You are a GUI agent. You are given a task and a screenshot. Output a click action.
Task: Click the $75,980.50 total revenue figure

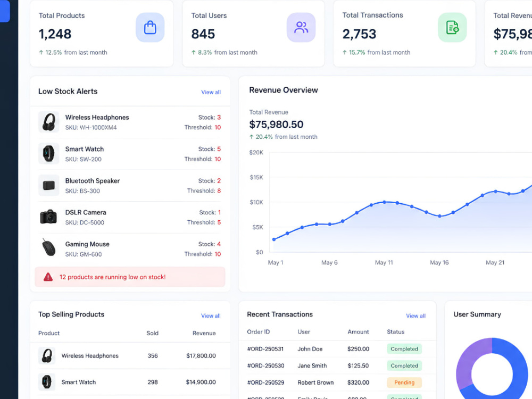click(276, 124)
